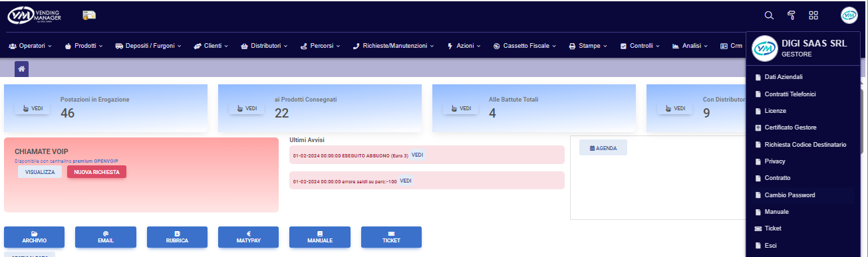Screen dimensions: 868x257
Task: Open the RUBRICA shortcut
Action: [x=178, y=237]
